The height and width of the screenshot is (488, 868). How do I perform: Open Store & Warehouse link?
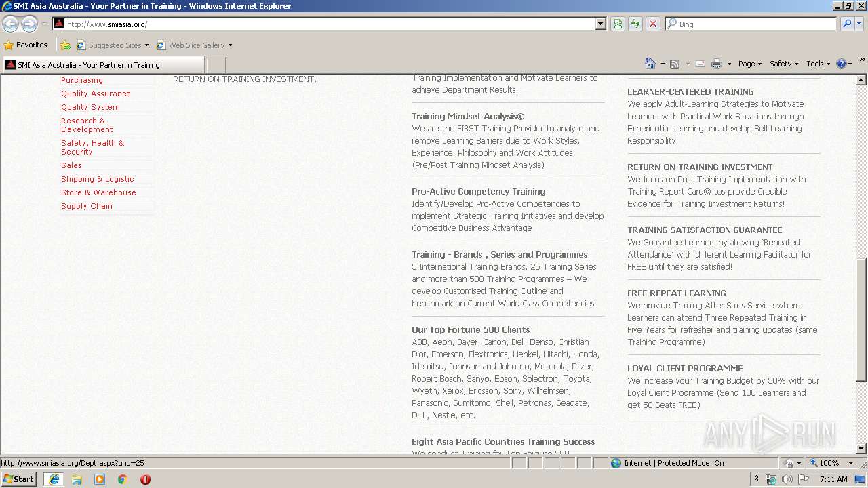click(98, 192)
